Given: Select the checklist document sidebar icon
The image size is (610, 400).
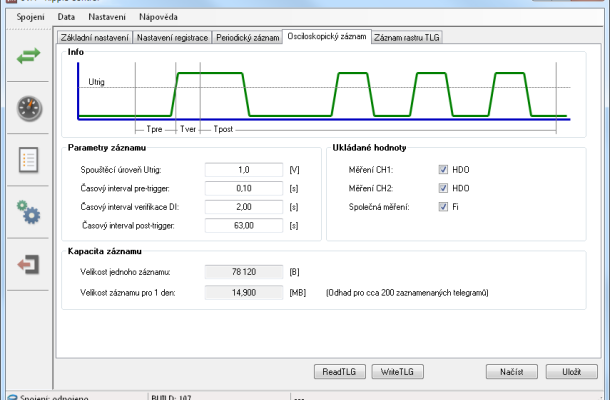Looking at the screenshot, I should (x=27, y=160).
